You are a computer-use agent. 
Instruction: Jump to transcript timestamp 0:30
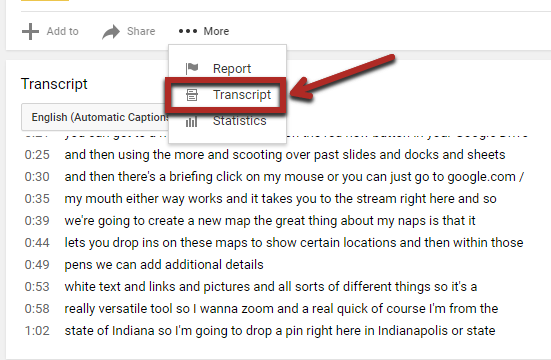click(x=37, y=176)
